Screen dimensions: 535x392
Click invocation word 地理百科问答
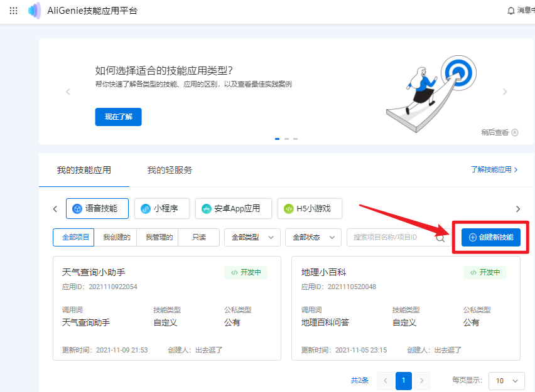[x=325, y=322]
